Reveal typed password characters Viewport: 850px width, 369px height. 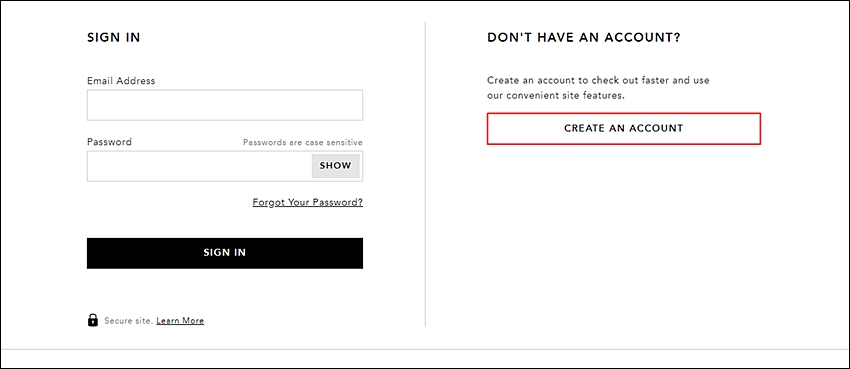336,166
